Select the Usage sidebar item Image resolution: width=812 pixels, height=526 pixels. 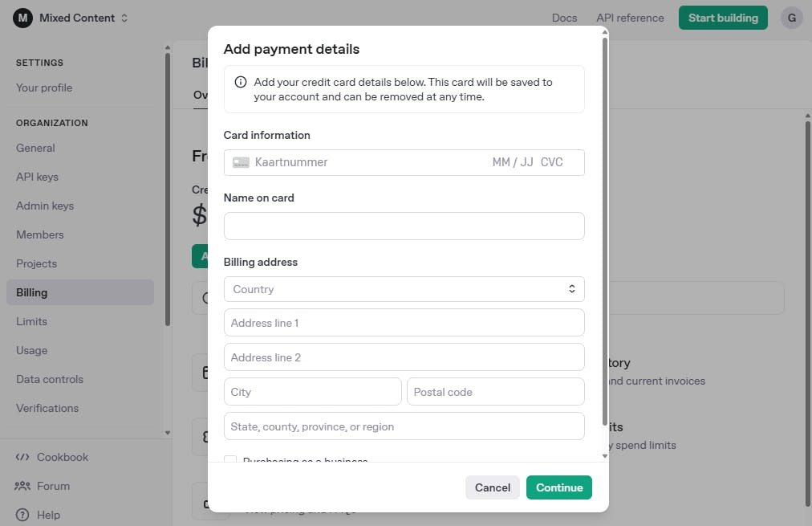32,350
